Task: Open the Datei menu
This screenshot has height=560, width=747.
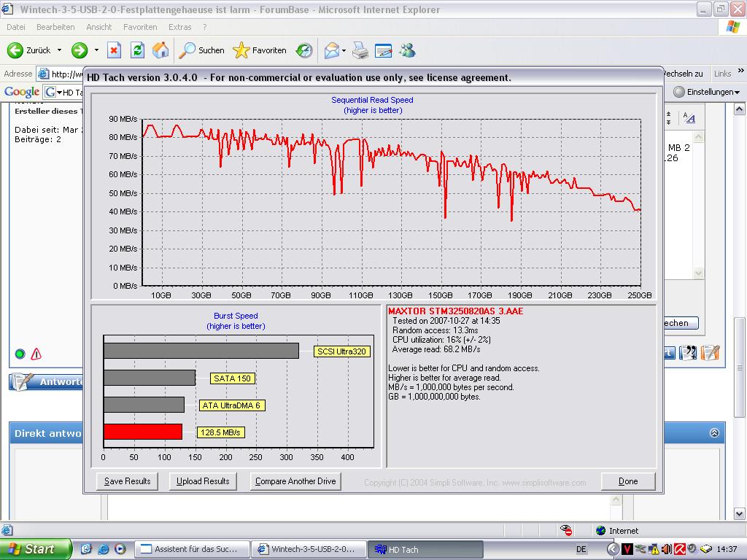Action: click(x=16, y=27)
